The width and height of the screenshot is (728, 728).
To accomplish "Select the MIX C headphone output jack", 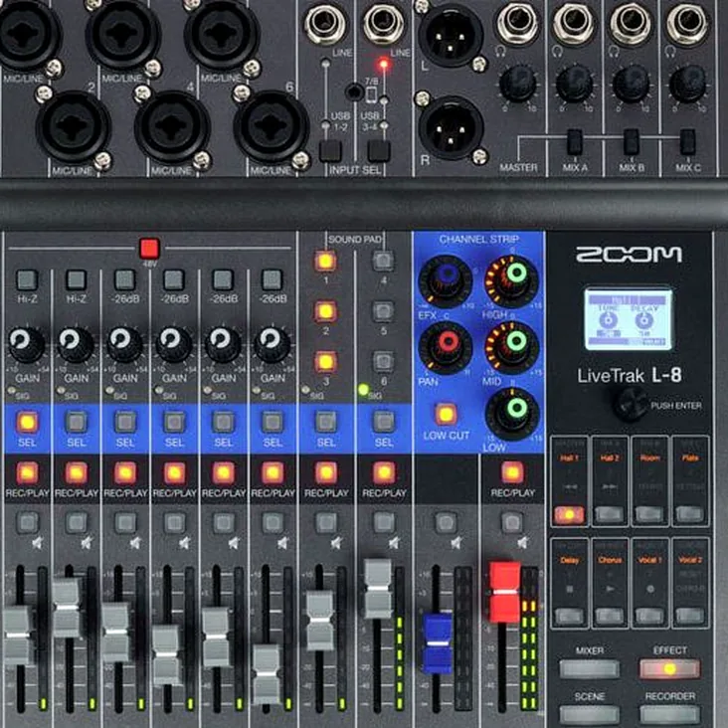I will click(x=687, y=22).
